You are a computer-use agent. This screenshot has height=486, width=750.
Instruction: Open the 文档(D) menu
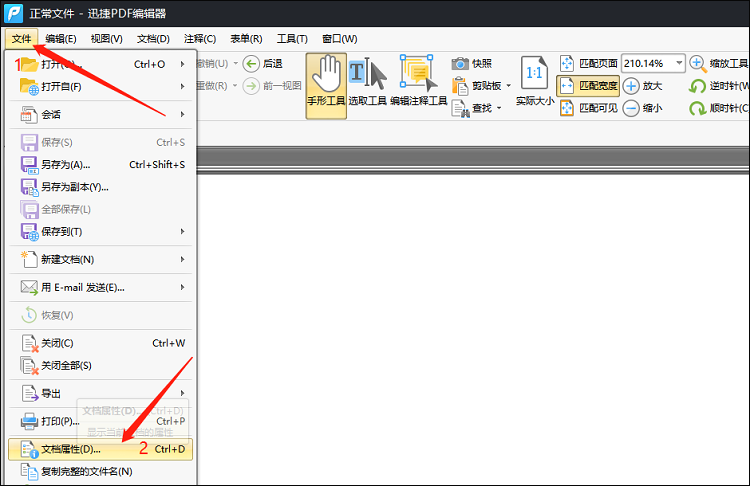(153, 39)
